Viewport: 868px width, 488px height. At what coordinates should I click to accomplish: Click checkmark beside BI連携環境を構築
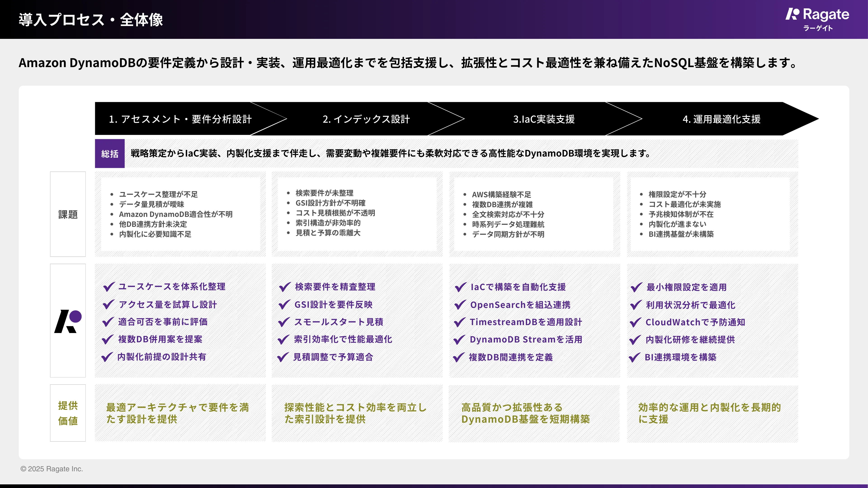pyautogui.click(x=635, y=357)
